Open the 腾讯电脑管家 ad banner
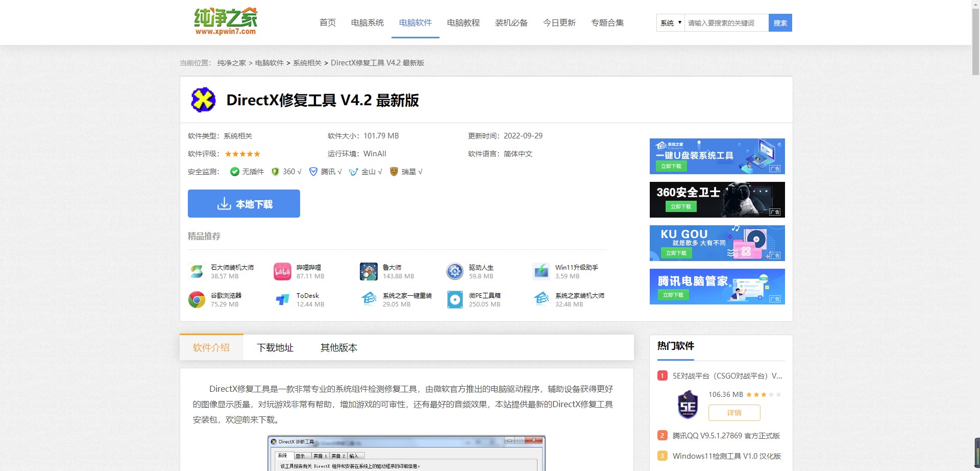Viewport: 980px width, 471px height. 717,287
